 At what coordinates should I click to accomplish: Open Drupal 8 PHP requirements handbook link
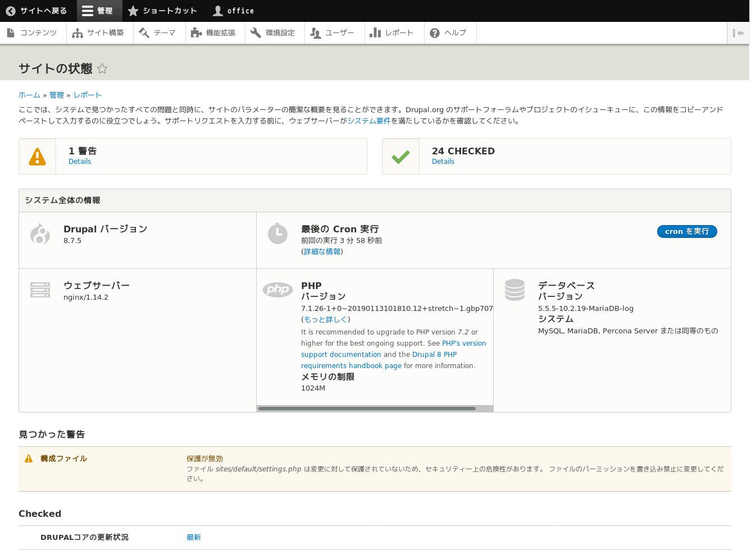pos(379,360)
